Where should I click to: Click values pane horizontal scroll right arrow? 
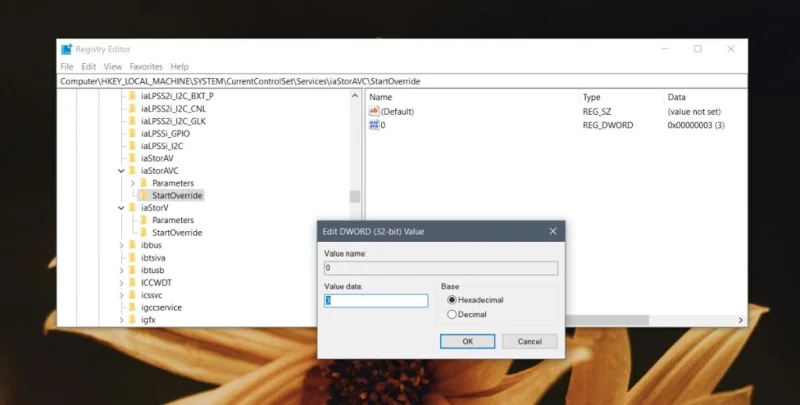coord(741,320)
